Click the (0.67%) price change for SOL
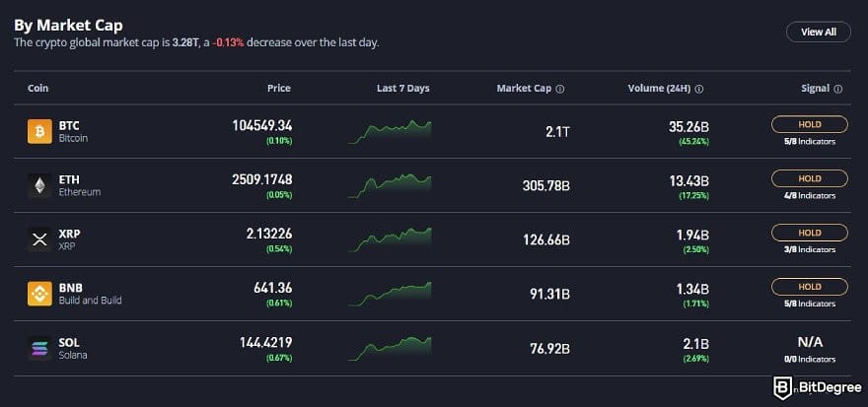Image resolution: width=868 pixels, height=407 pixels. tap(279, 359)
